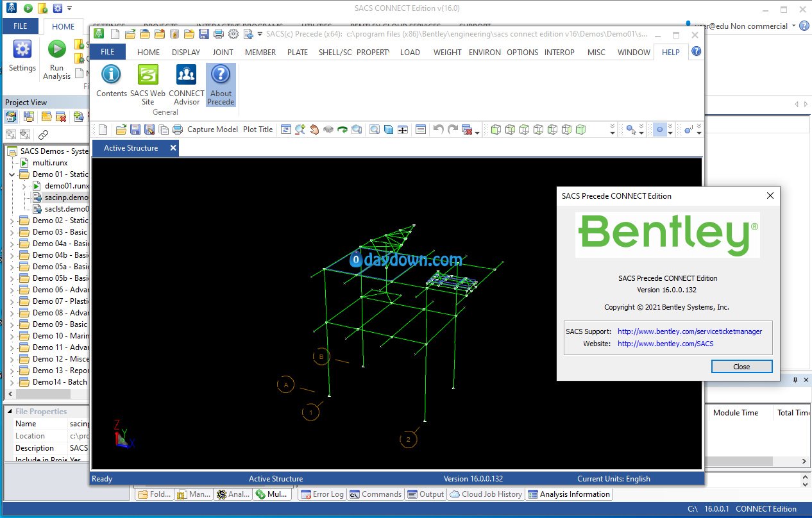Click the first green cube view icon
The width and height of the screenshot is (812, 518).
496,129
